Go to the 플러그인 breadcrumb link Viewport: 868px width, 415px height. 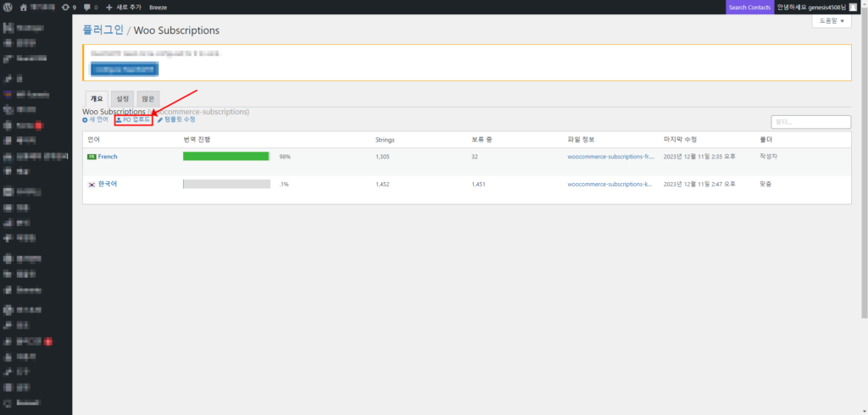103,30
